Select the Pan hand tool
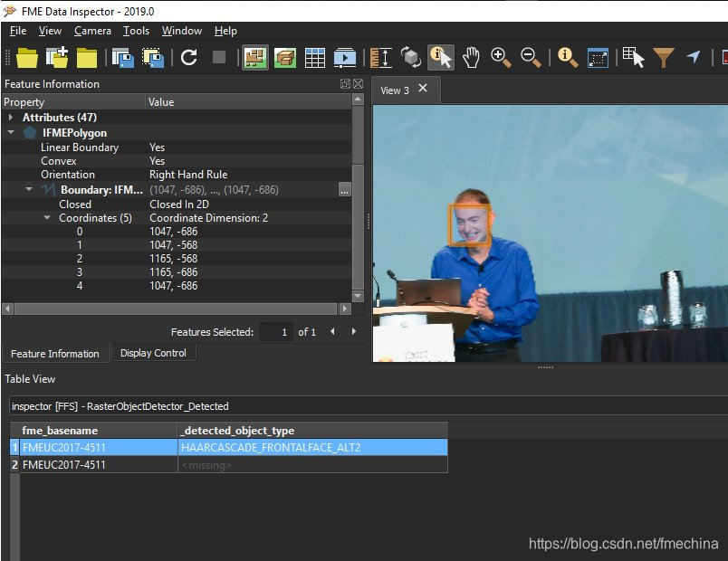 pyautogui.click(x=471, y=58)
